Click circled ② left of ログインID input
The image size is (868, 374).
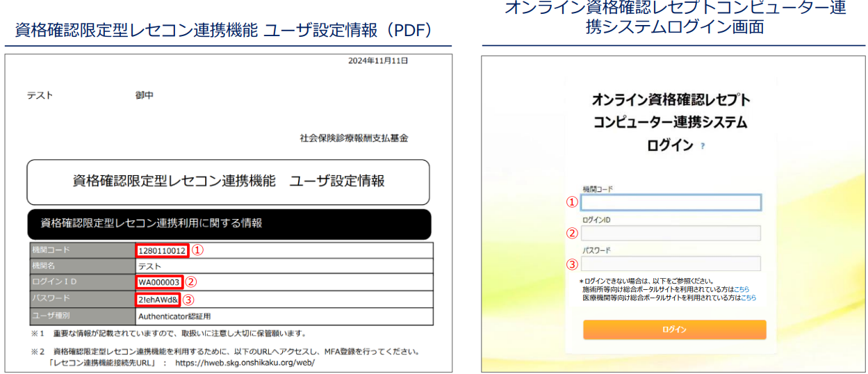[x=572, y=234]
